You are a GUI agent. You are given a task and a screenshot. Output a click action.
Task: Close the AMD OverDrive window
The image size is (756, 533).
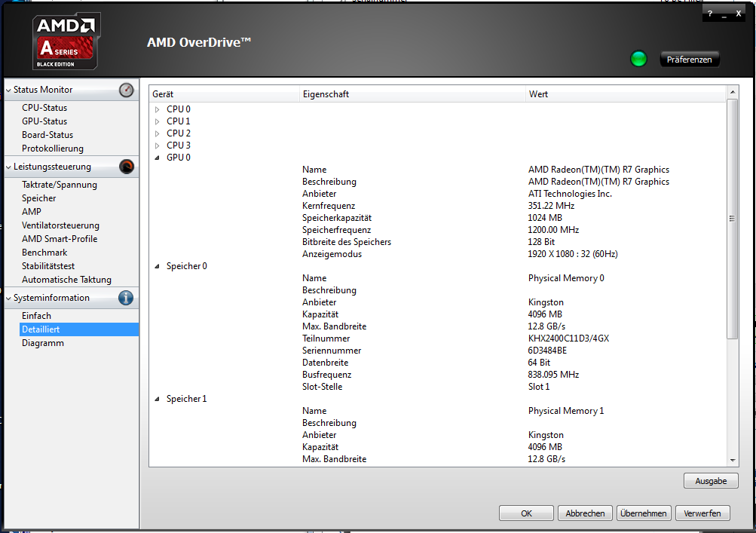[738, 14]
